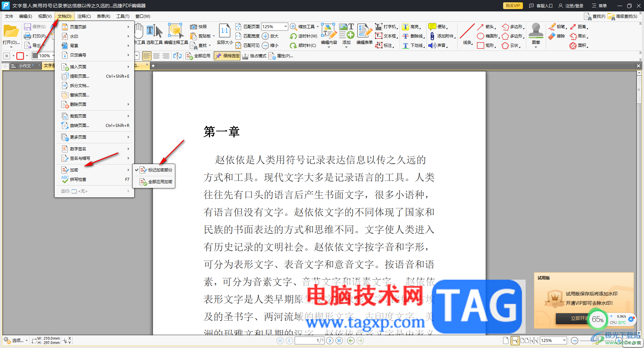Switch to right text alignment
The image size is (644, 348).
point(166,56)
